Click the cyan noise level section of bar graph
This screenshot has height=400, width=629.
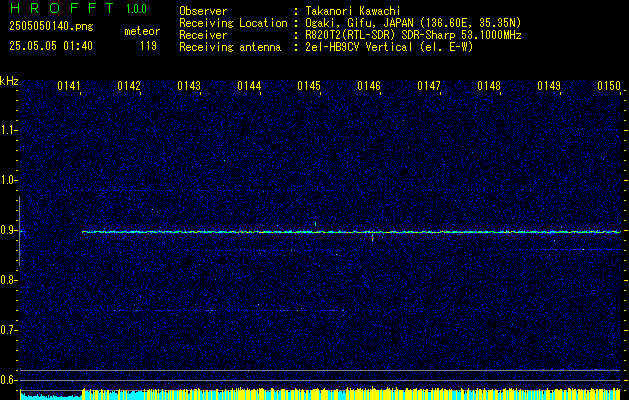click(51, 396)
